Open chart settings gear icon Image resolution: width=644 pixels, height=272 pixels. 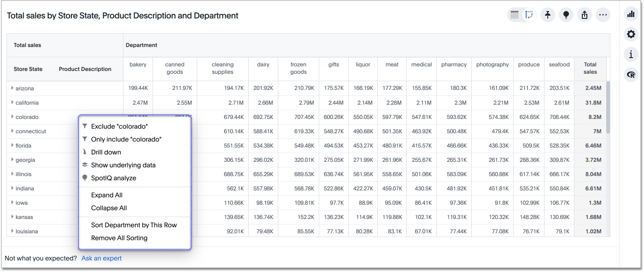631,34
